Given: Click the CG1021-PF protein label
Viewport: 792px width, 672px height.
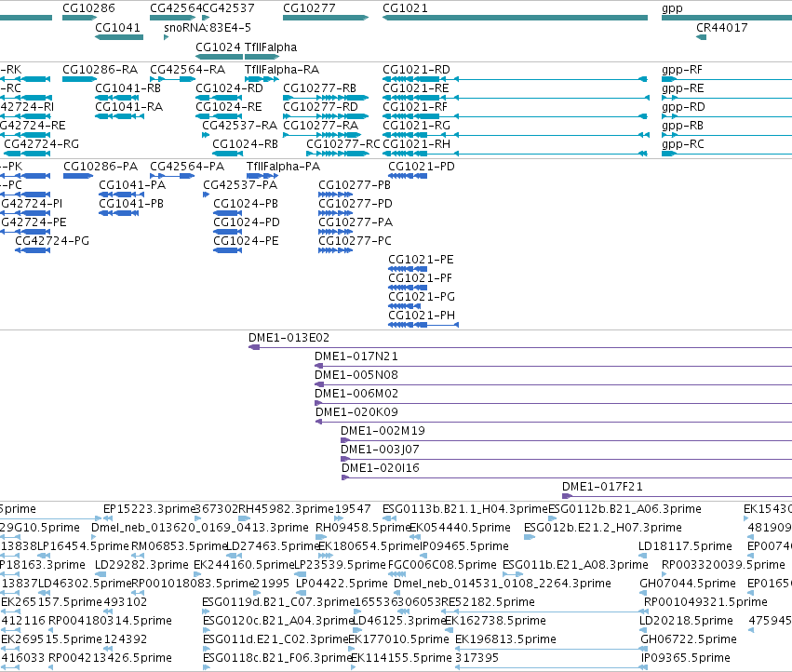Looking at the screenshot, I should (421, 278).
